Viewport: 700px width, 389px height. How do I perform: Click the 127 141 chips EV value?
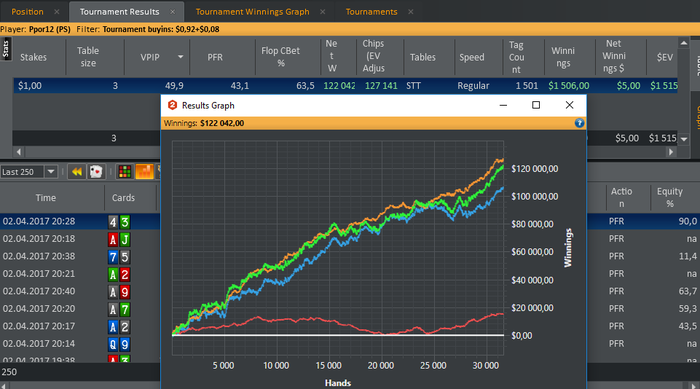point(381,86)
